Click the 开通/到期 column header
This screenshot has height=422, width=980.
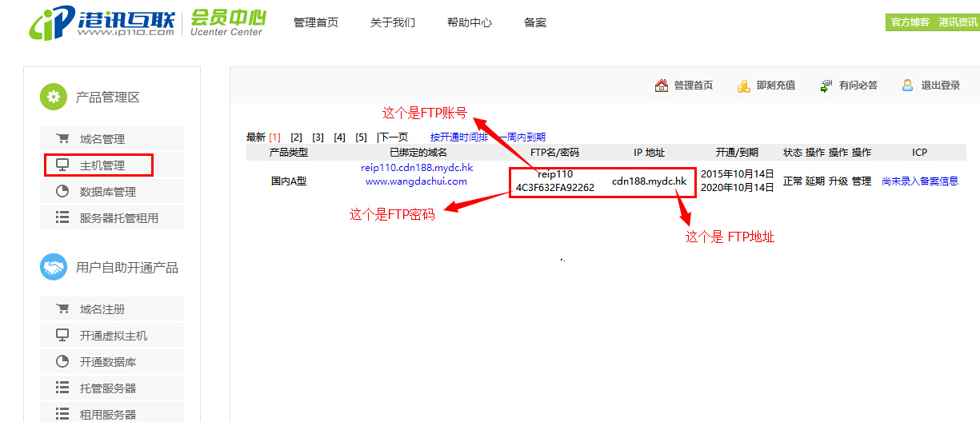[737, 152]
